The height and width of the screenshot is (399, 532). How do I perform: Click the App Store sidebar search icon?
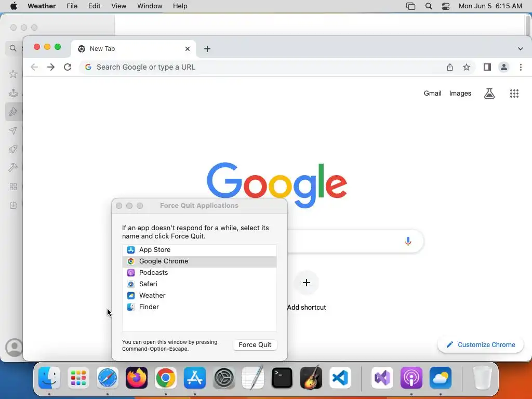13,48
